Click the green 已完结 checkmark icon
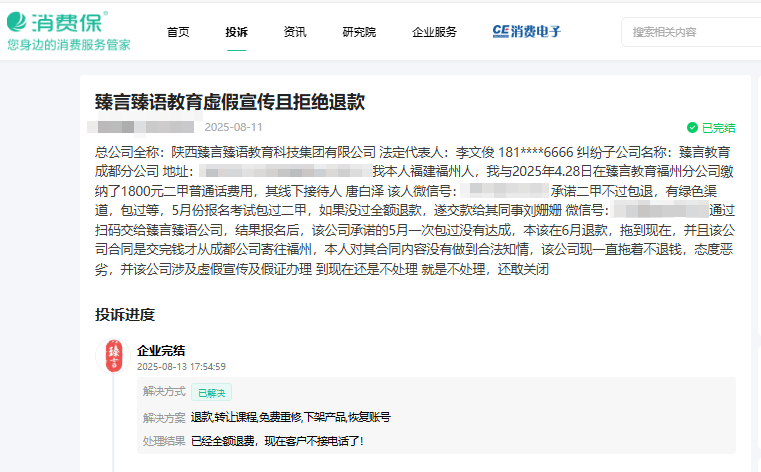Viewport: 761px width, 472px height. tap(692, 128)
